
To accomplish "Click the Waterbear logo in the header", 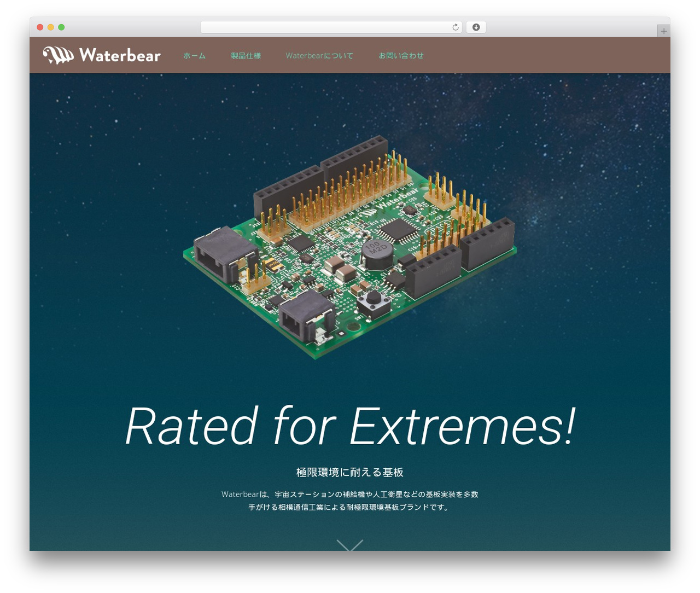I will pyautogui.click(x=102, y=55).
